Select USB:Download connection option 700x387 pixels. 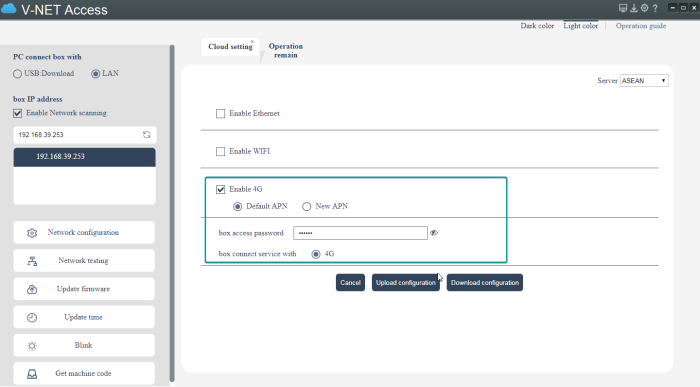17,74
